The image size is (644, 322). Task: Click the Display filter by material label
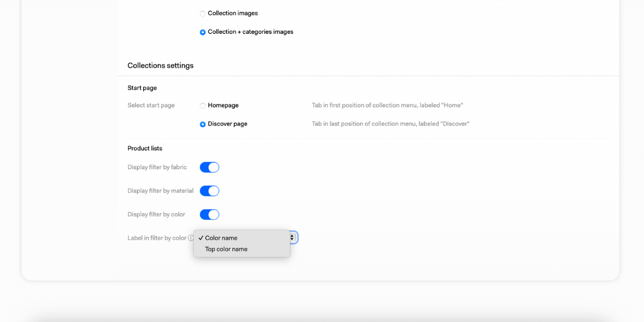(x=160, y=191)
